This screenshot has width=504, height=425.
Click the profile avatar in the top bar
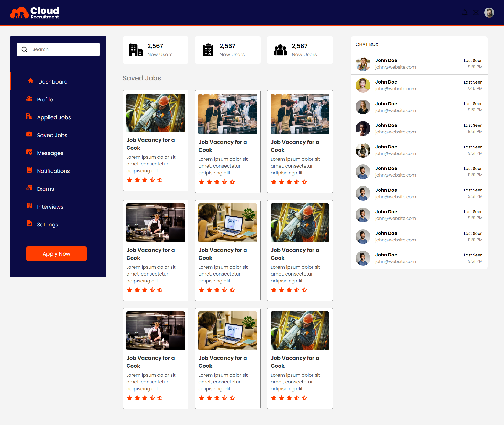[x=489, y=12]
